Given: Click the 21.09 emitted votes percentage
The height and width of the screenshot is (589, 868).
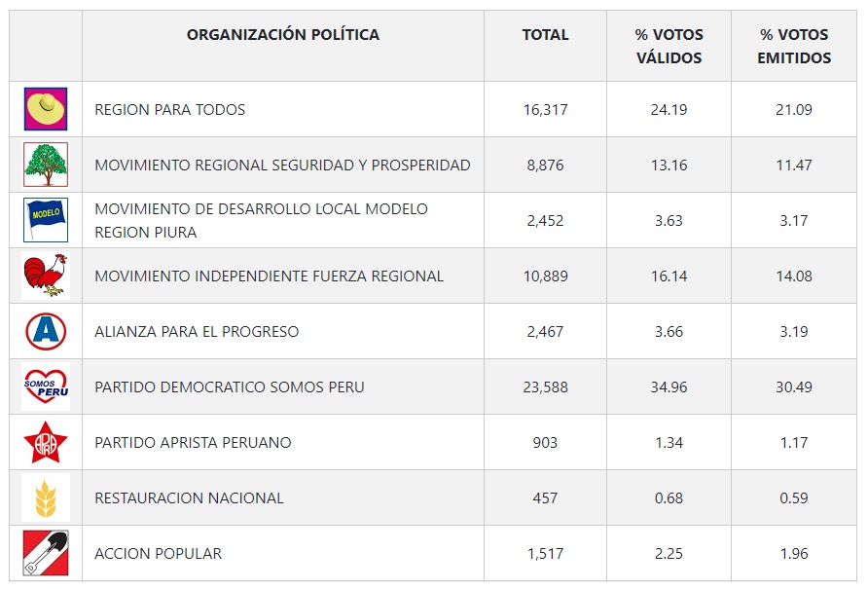Looking at the screenshot, I should (x=795, y=110).
